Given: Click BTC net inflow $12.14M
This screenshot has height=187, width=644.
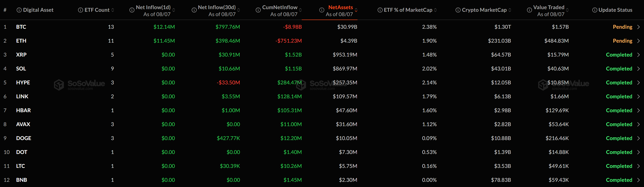Looking at the screenshot, I should pos(164,27).
